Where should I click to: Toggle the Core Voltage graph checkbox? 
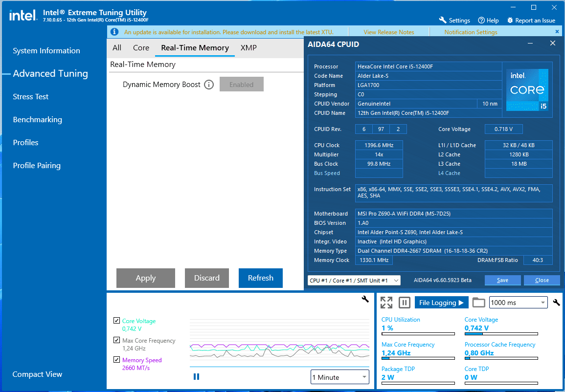point(116,320)
